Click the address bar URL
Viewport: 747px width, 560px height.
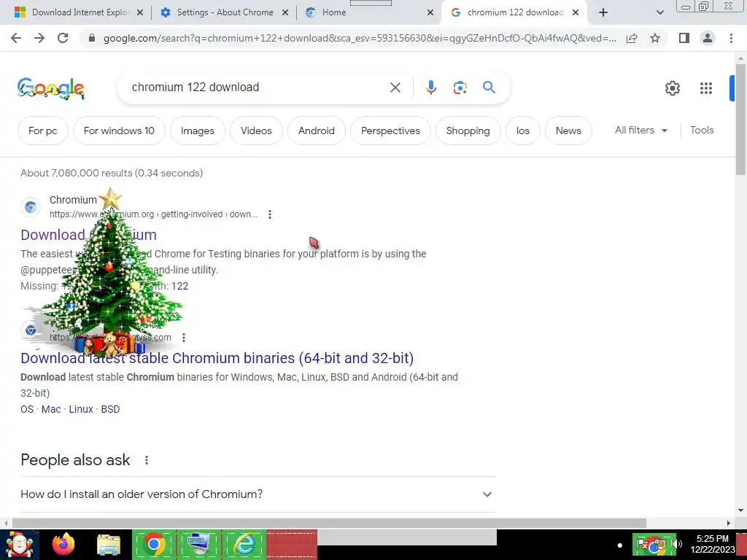click(359, 38)
